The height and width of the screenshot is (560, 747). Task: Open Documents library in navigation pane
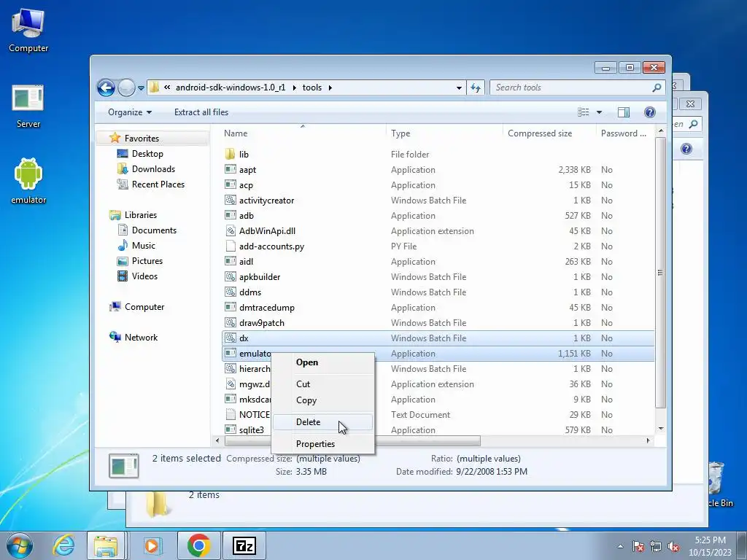point(154,230)
